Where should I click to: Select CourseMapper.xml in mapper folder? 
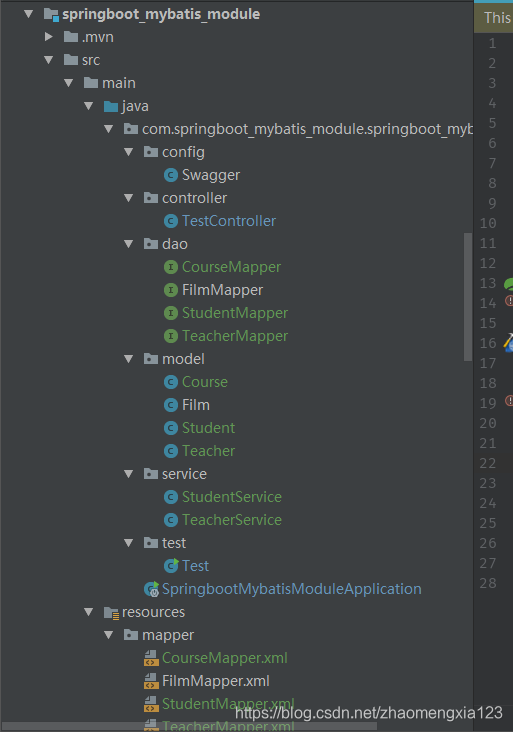[x=225, y=658]
